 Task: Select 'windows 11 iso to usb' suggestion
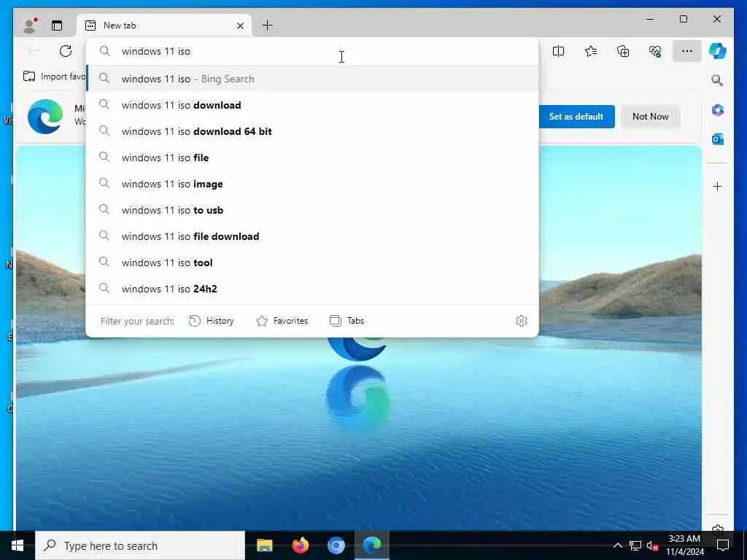click(x=312, y=209)
